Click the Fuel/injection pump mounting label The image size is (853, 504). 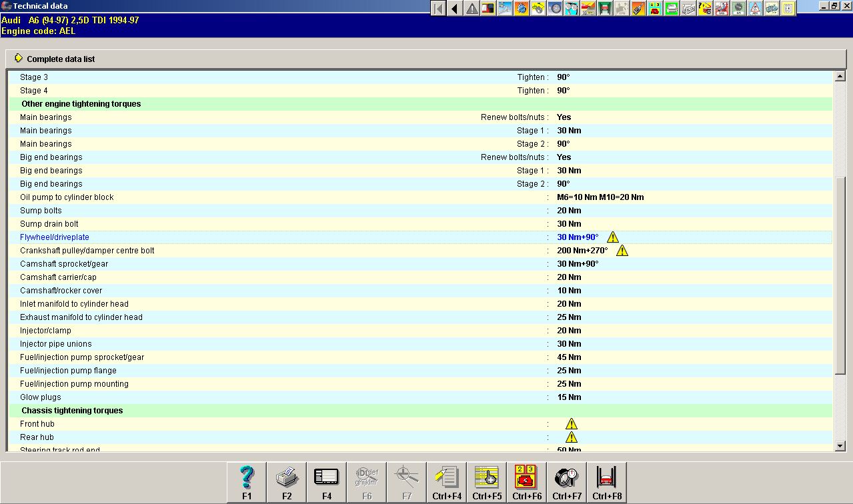74,384
